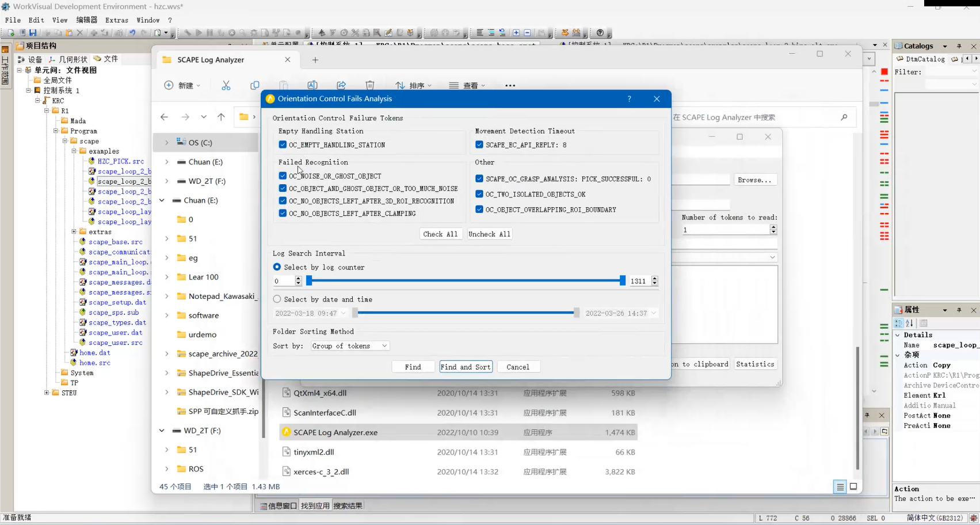Collapse the expanded Chuan (E:) drive node
Screen dimensions: 980x525
coord(162,200)
